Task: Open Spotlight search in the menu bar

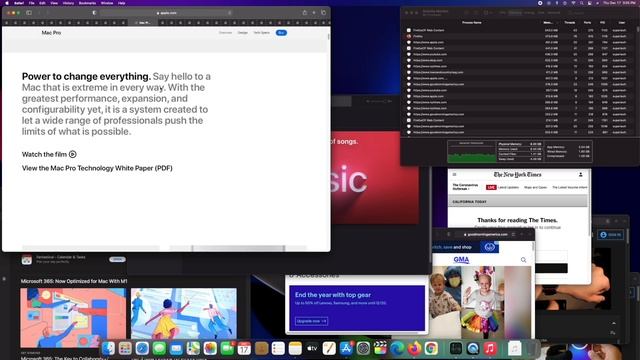Action: pyautogui.click(x=581, y=3)
